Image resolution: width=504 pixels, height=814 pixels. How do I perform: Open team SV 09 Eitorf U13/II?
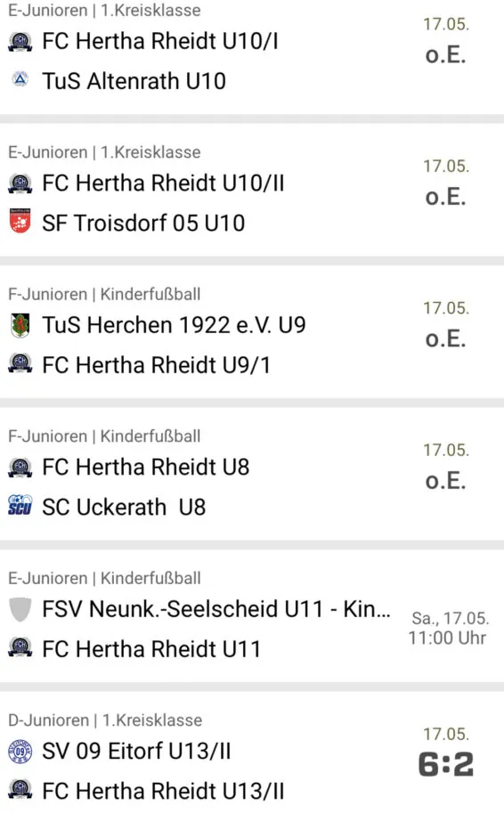click(x=136, y=751)
